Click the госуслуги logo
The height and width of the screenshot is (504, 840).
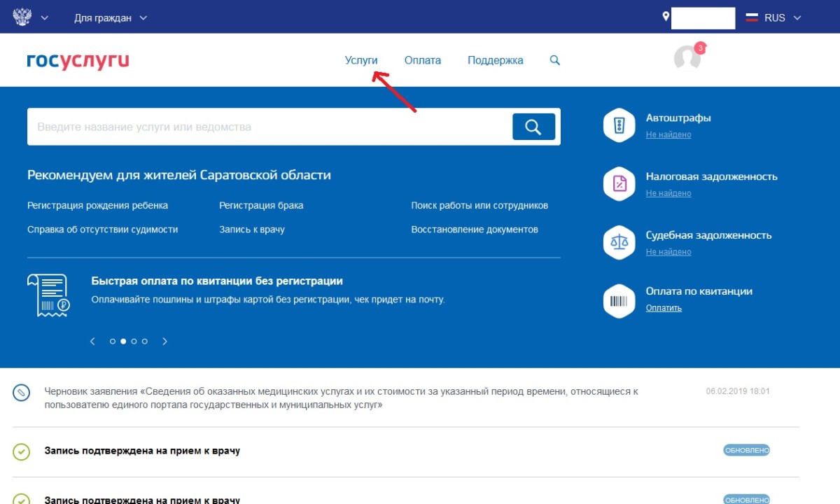coord(78,61)
